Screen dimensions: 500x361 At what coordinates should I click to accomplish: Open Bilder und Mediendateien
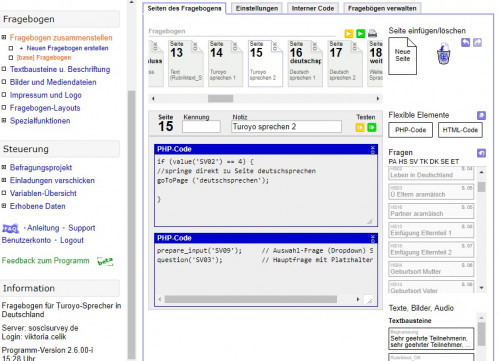click(53, 82)
